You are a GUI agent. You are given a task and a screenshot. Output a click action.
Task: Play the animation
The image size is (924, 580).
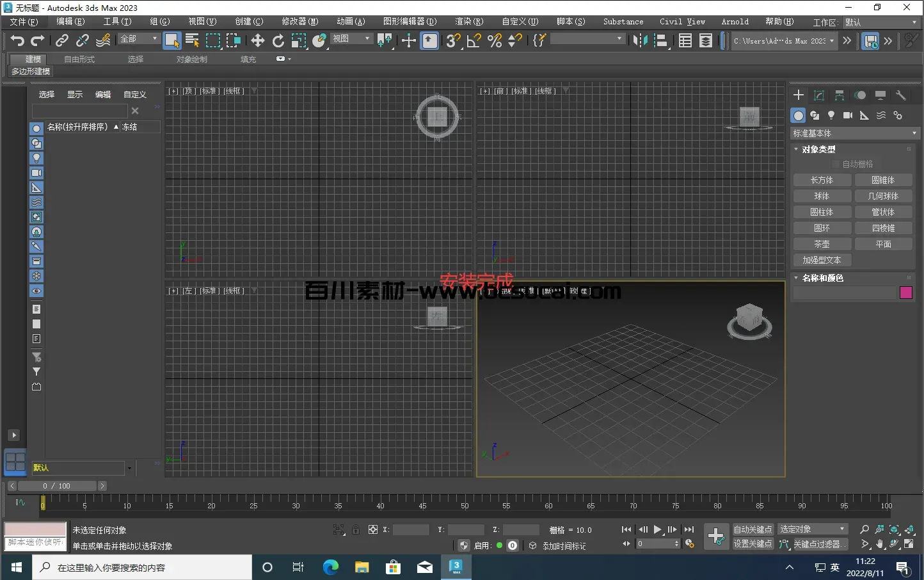pos(657,529)
